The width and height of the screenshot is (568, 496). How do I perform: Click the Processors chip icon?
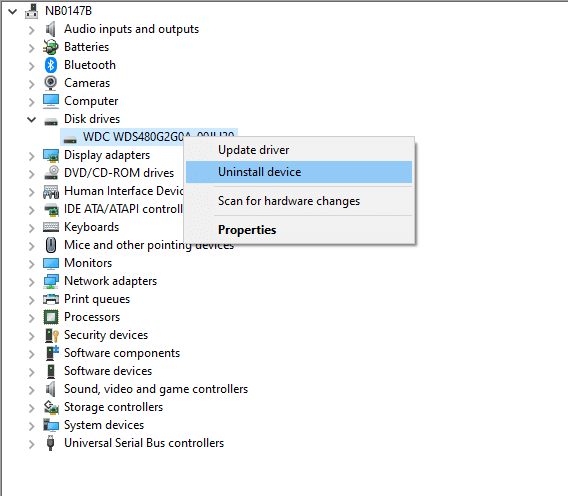pos(51,317)
